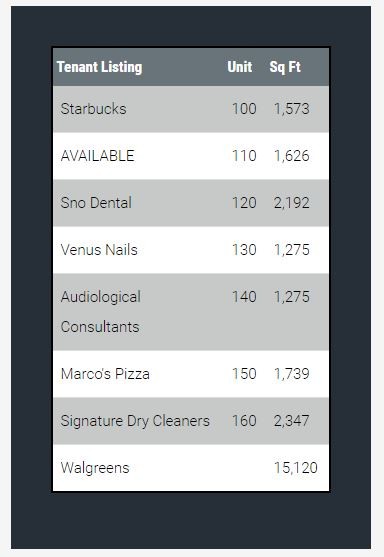Screen dimensions: 384x557
Task: Select Signature Dry Cleaners row
Action: [x=191, y=421]
